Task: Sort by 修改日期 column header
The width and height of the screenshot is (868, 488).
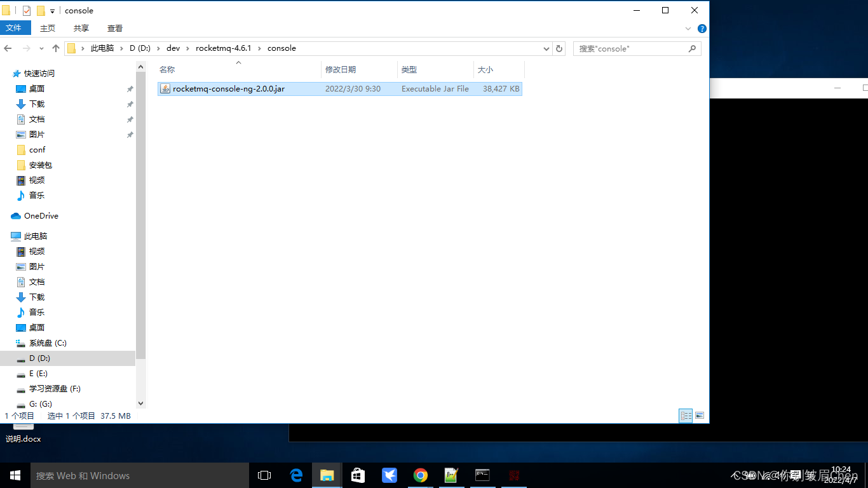Action: click(341, 69)
